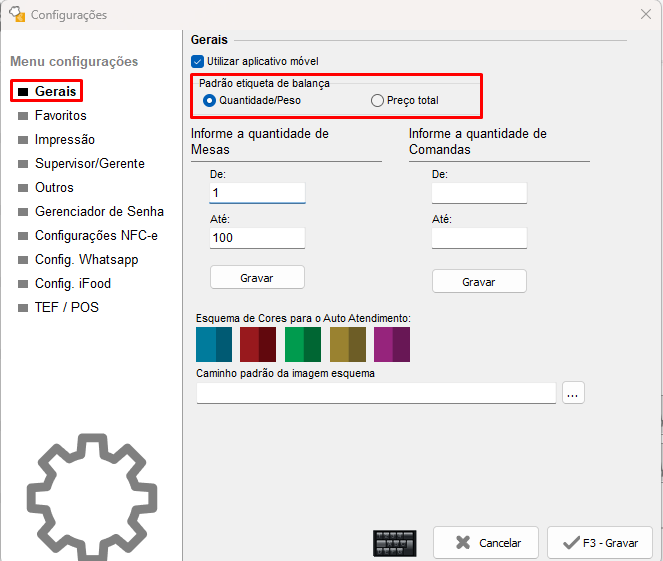Save with the F3 - Gravar button
This screenshot has width=663, height=561.
(x=600, y=543)
